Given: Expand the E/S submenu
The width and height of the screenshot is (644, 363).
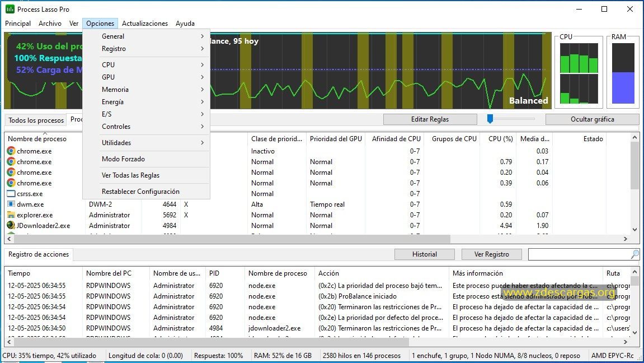Looking at the screenshot, I should (146, 114).
